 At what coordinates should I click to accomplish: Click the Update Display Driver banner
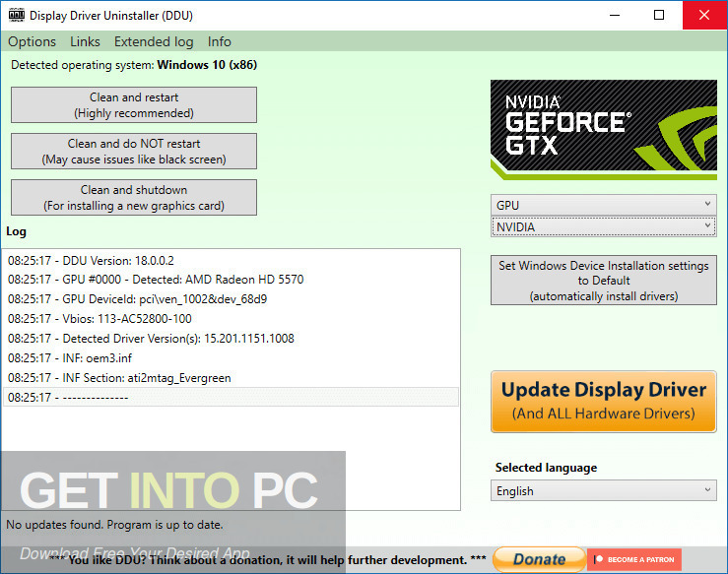pyautogui.click(x=604, y=402)
